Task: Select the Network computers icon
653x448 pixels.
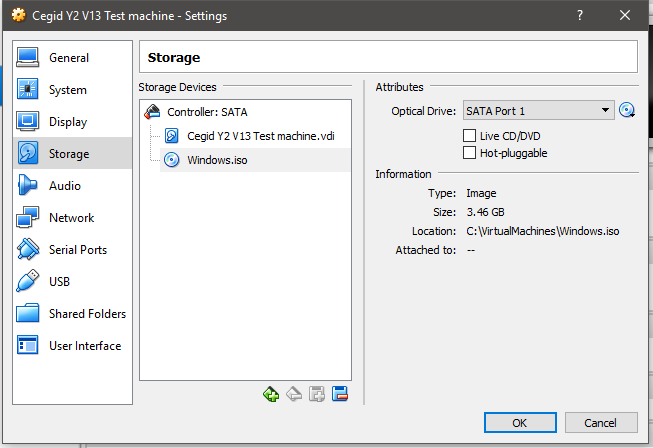Action: pyautogui.click(x=27, y=217)
